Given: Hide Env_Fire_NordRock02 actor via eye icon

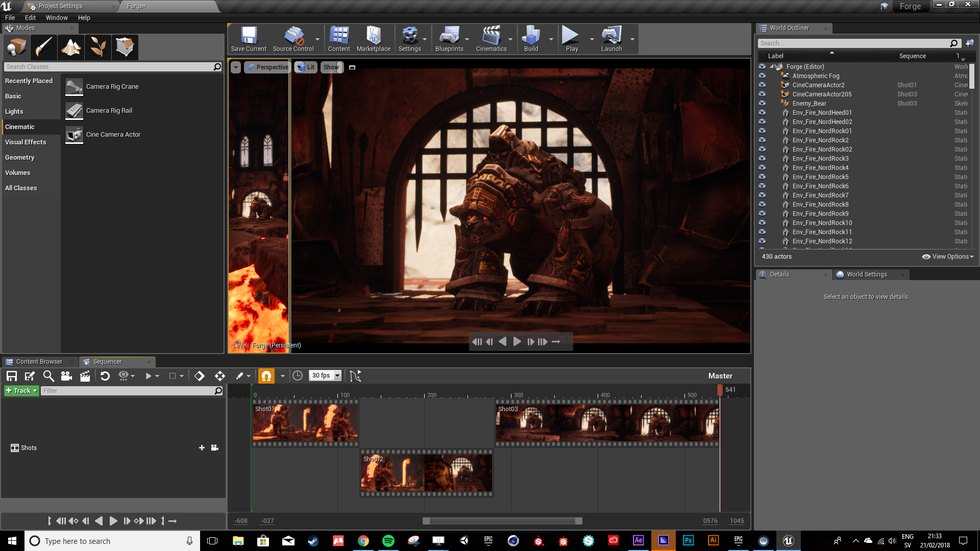Looking at the screenshot, I should coord(762,149).
